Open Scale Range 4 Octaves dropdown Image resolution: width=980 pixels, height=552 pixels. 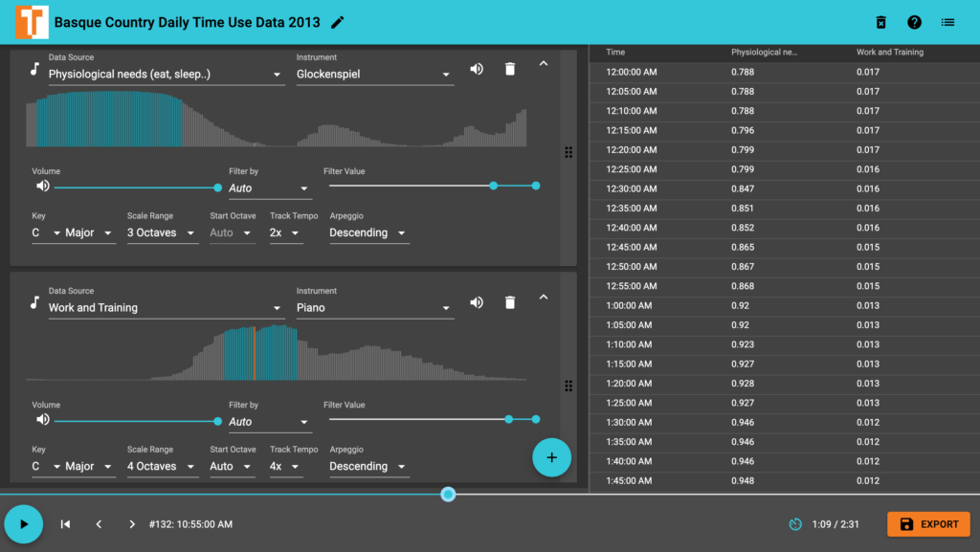coord(162,467)
